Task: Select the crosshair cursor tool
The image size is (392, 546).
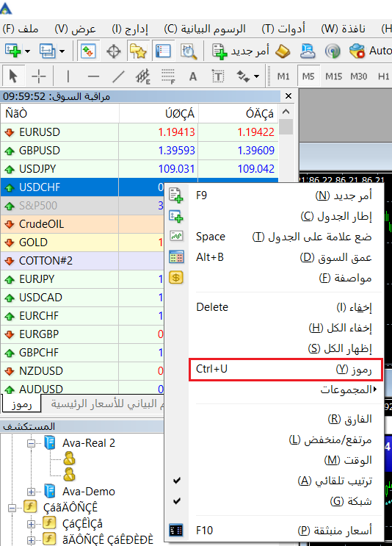Action: click(39, 76)
